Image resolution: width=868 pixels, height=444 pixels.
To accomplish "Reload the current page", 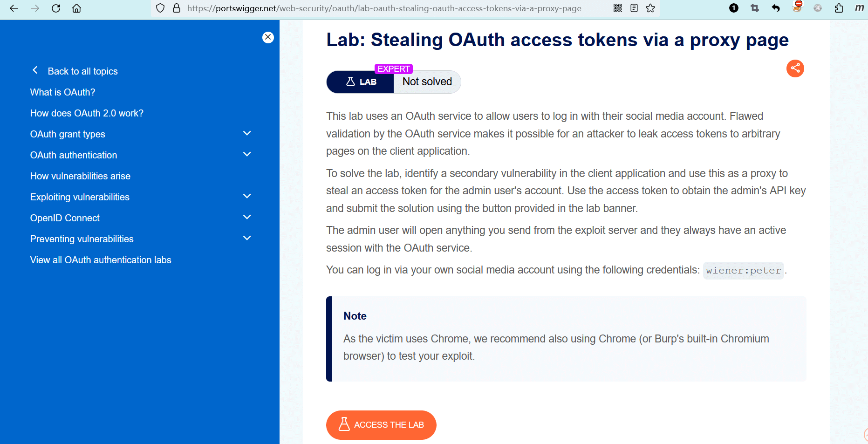I will [56, 8].
